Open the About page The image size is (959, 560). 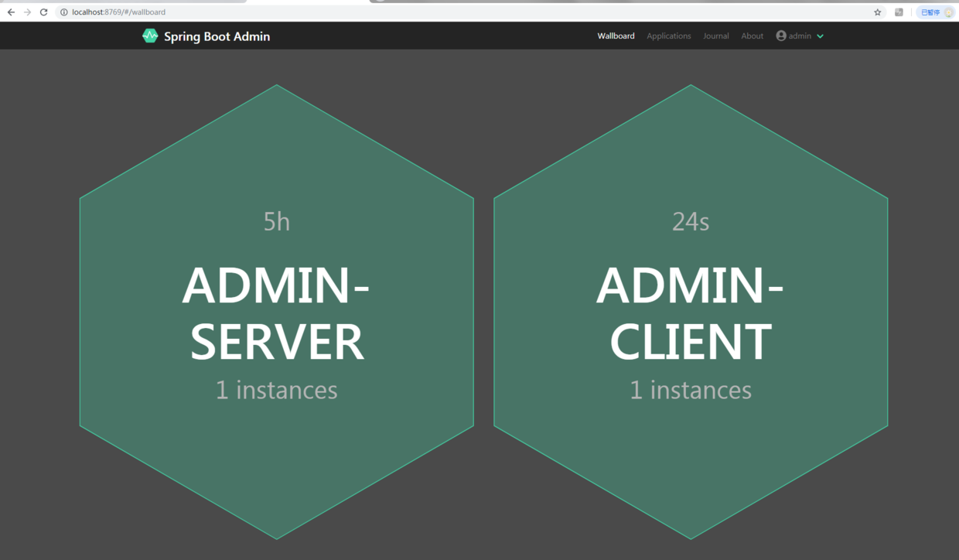click(752, 36)
